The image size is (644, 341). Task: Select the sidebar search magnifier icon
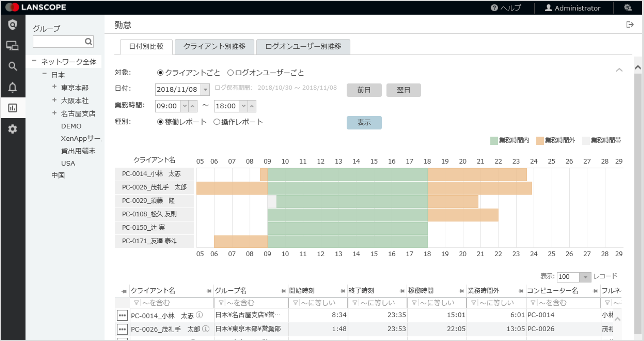[x=12, y=66]
